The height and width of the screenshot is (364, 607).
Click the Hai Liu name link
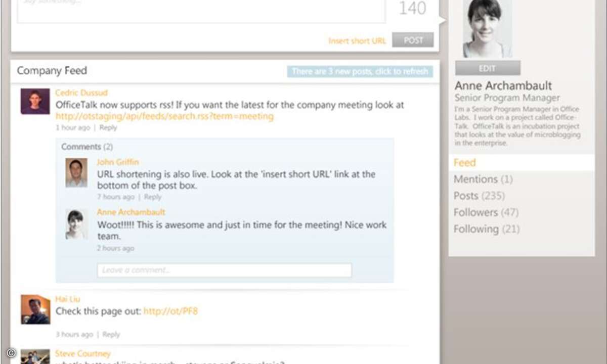click(68, 299)
